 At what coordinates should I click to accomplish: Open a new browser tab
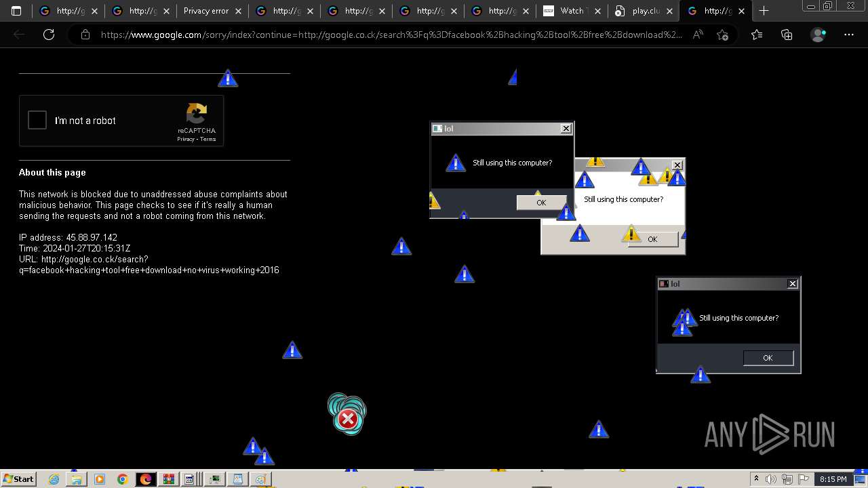coord(764,11)
